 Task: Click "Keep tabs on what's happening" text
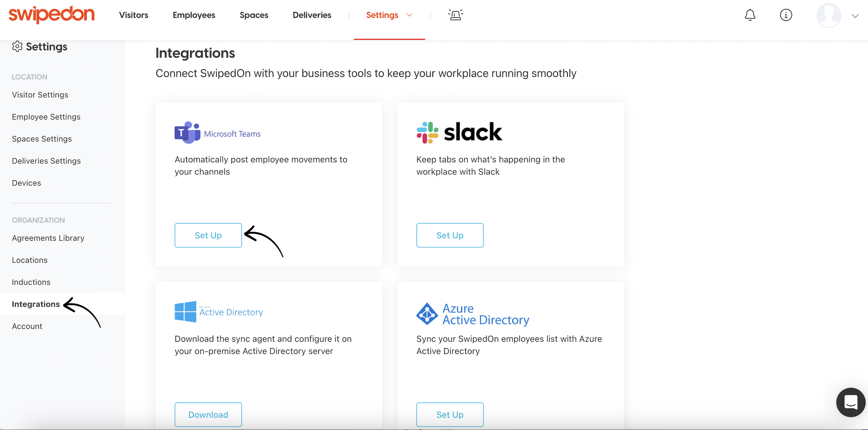tap(490, 165)
